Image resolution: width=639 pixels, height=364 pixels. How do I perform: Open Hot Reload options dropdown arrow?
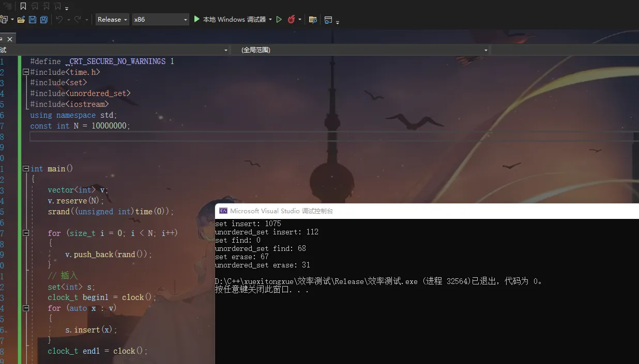pos(300,20)
